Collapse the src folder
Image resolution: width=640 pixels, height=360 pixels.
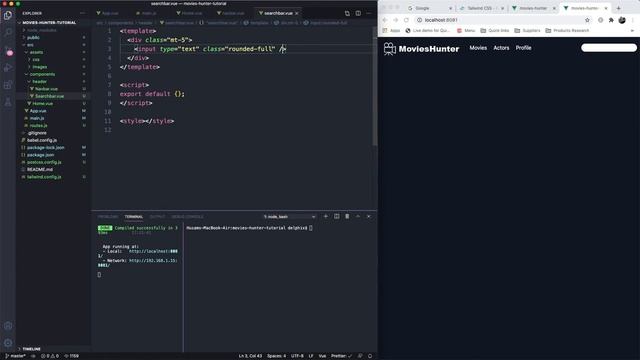[x=30, y=45]
